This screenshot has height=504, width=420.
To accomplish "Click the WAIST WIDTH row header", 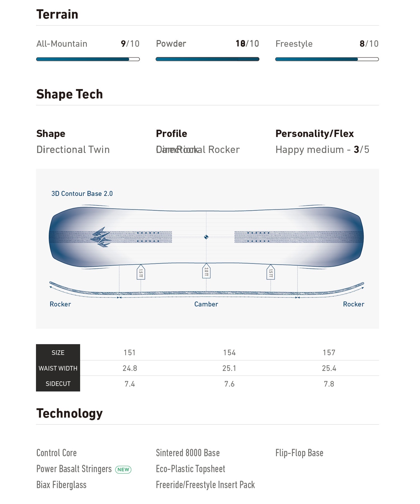I will click(x=58, y=368).
